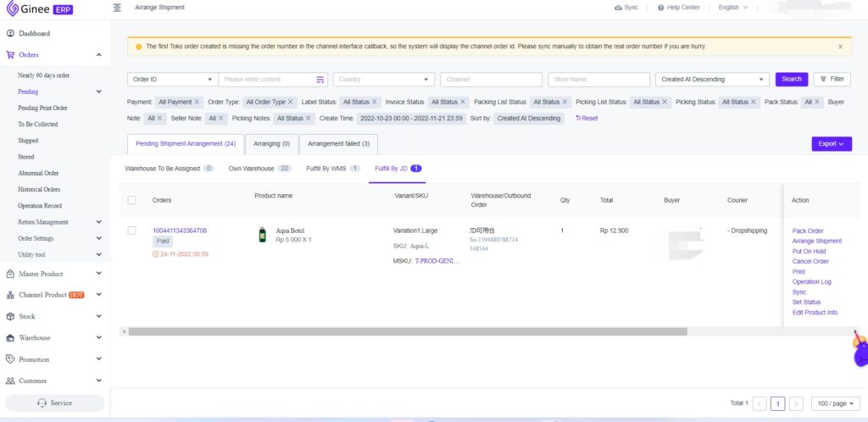
Task: Remove Picking List Status filter tag
Action: click(665, 102)
